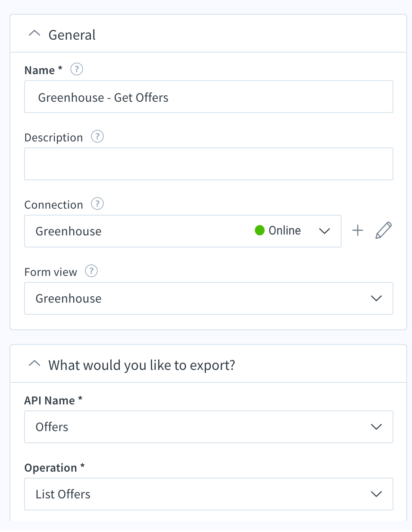Click the Online status indicator
Screen dimensions: 412x532
[x=278, y=231]
